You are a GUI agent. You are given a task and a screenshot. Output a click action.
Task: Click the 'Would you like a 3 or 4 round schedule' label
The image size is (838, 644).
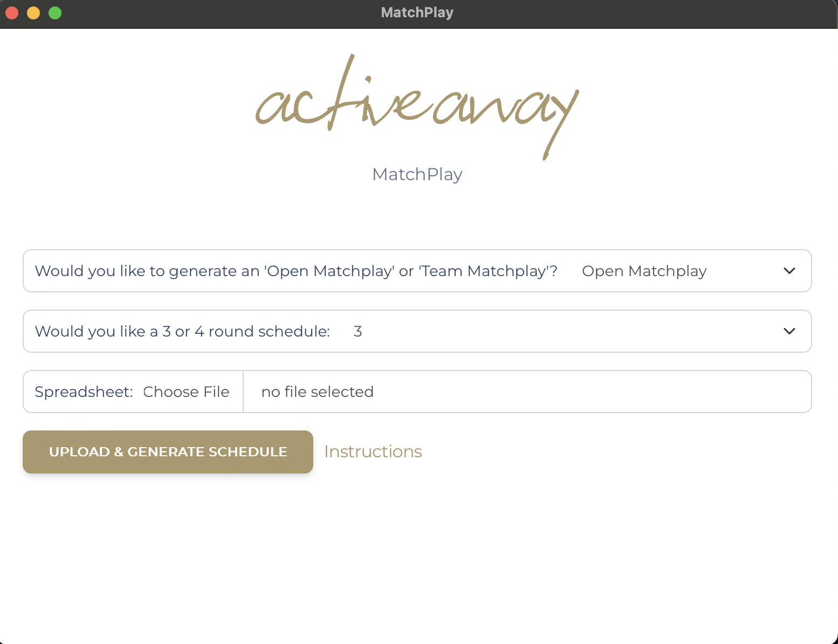(x=182, y=331)
